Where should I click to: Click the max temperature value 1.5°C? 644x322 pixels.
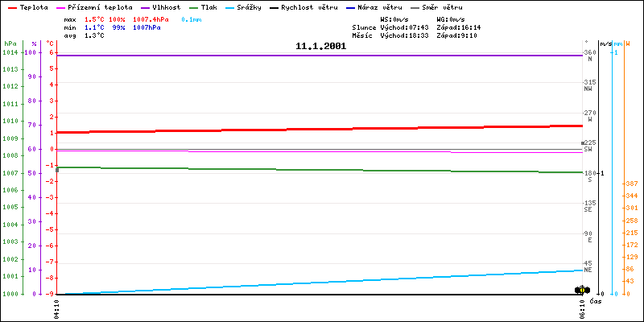pyautogui.click(x=94, y=18)
